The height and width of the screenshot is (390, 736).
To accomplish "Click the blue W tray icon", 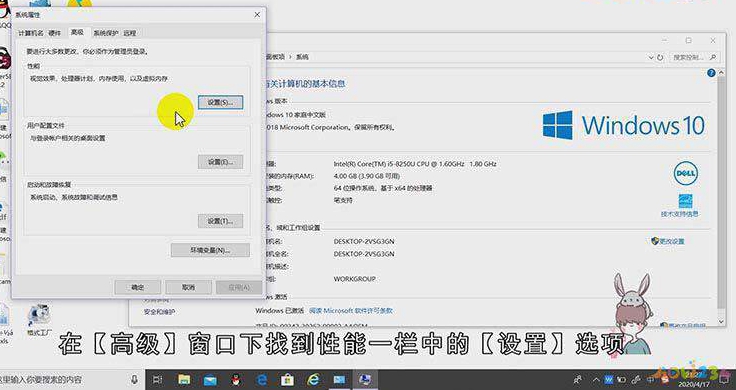I will 608,379.
